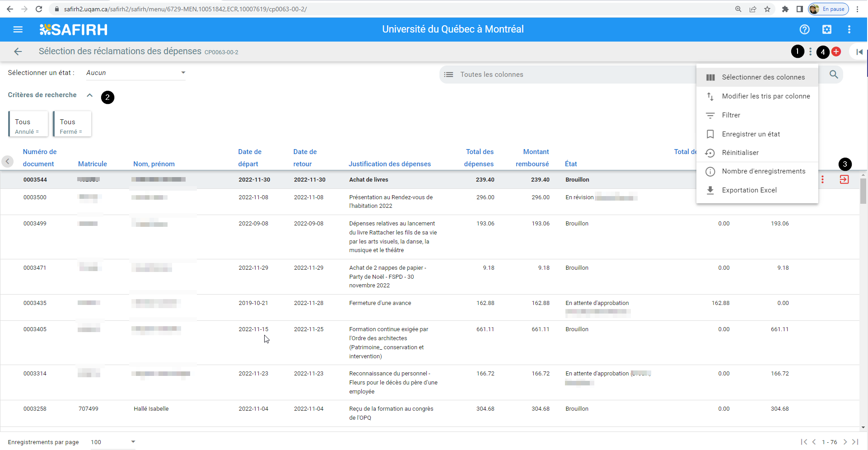The width and height of the screenshot is (868, 450).
Task: Select 'Achat de livres' justification cell
Action: click(369, 180)
